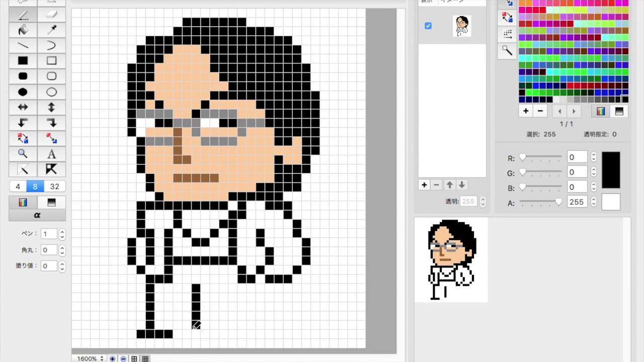Click the 塗り値 fill value stepper
This screenshot has height=362, width=644.
pos(62,266)
